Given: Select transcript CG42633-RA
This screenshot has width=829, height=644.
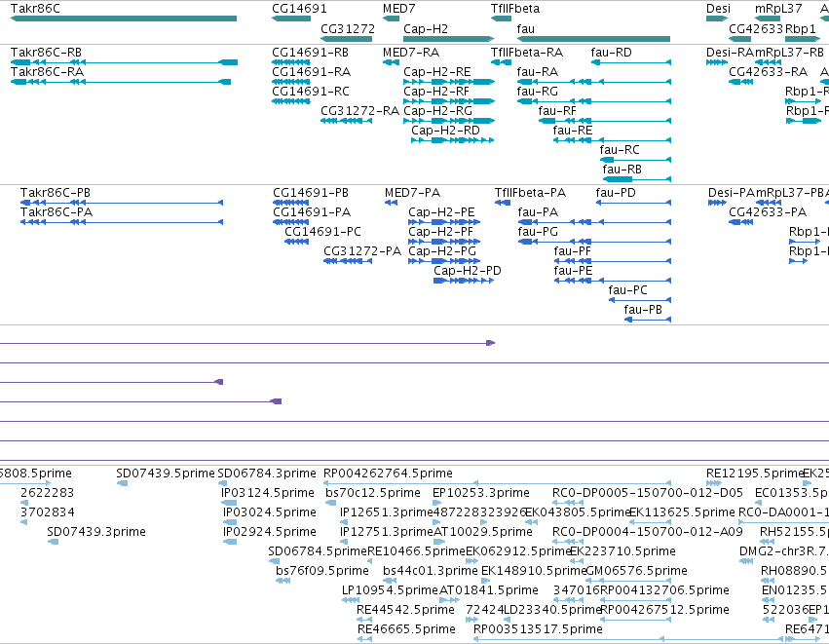Looking at the screenshot, I should pos(768,72).
